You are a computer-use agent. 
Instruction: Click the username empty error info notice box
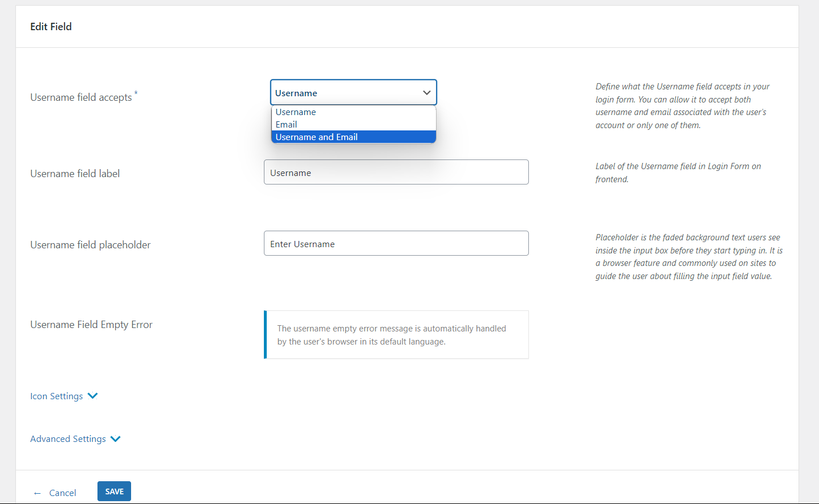pos(396,335)
